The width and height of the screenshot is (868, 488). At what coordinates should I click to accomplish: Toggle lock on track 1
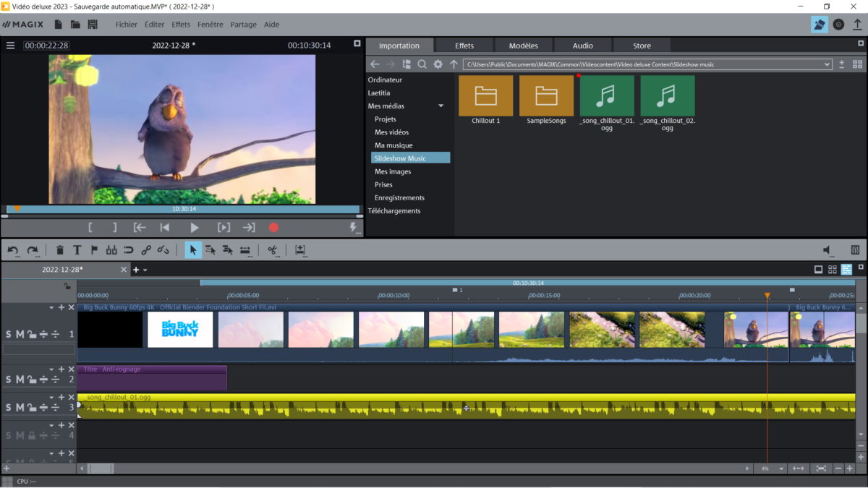32,334
